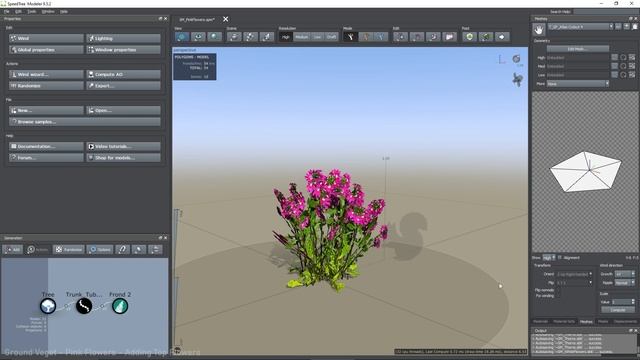The image size is (640, 360).
Task: Close the open model file tab
Action: [x=226, y=19]
